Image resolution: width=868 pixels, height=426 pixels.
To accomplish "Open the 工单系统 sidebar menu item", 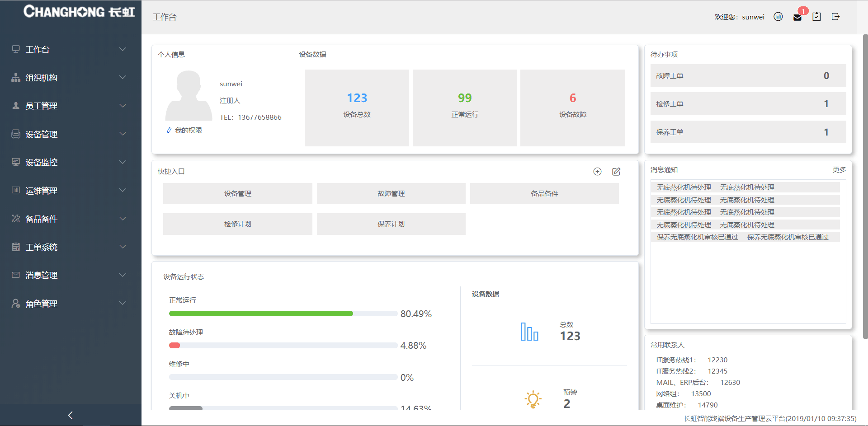I will 71,247.
